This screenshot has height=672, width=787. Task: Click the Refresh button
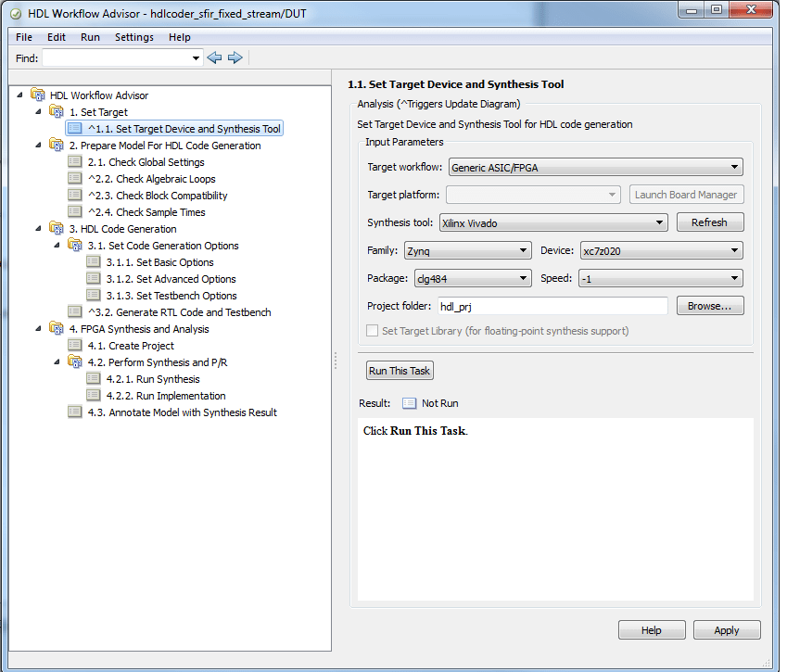point(710,222)
